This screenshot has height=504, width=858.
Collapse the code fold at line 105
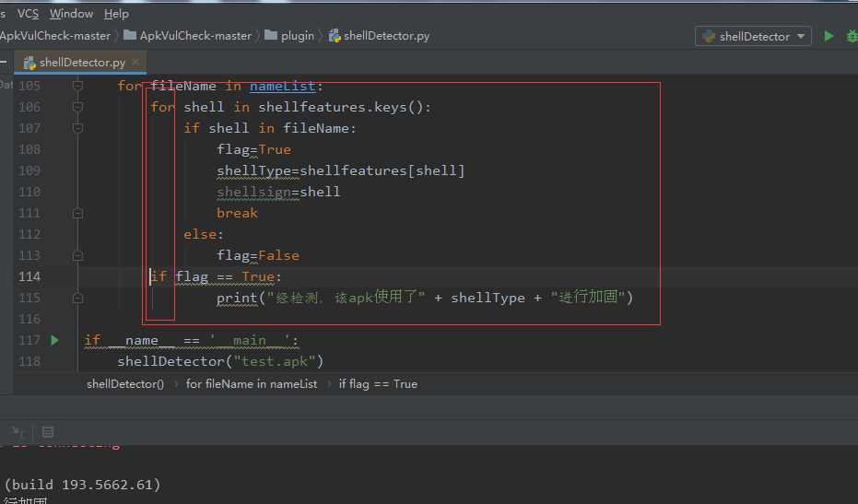point(77,86)
